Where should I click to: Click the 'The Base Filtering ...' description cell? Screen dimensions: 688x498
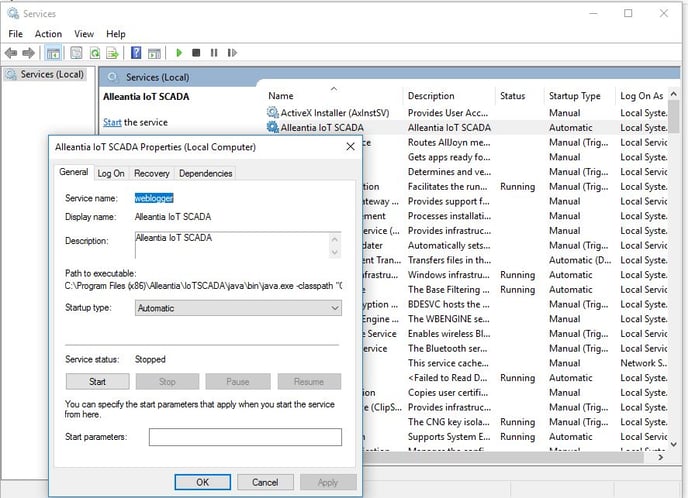coord(448,290)
